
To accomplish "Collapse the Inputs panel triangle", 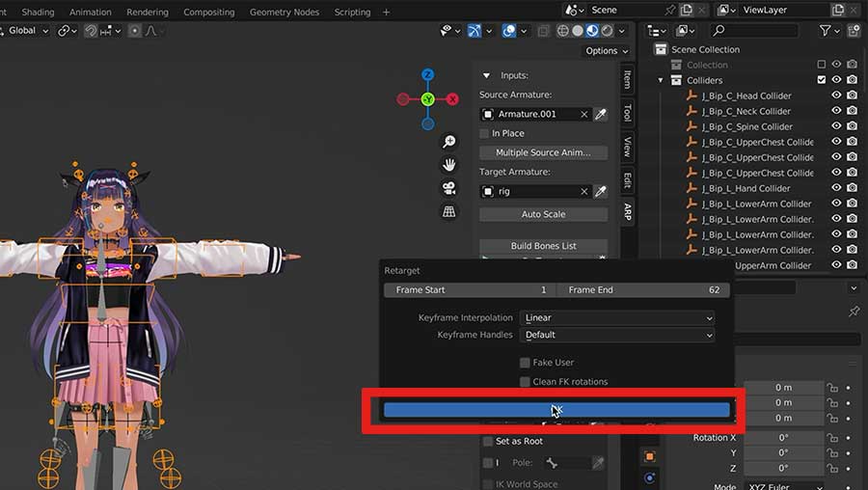I will pyautogui.click(x=487, y=76).
